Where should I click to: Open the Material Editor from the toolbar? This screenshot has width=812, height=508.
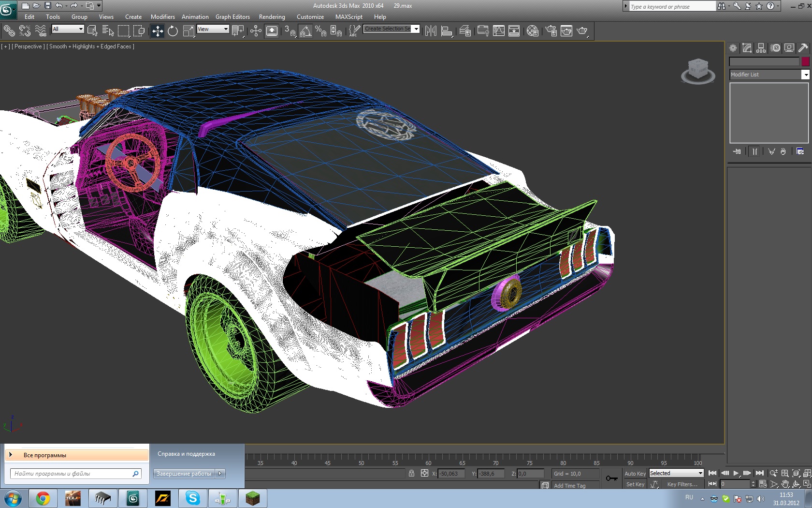pos(532,31)
